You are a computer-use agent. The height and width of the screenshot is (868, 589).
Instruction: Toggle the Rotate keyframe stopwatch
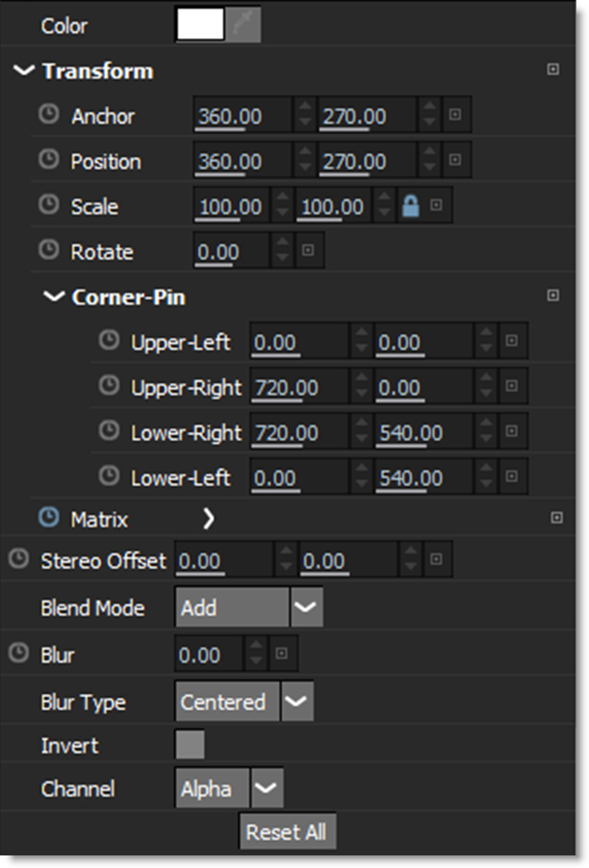(x=48, y=250)
